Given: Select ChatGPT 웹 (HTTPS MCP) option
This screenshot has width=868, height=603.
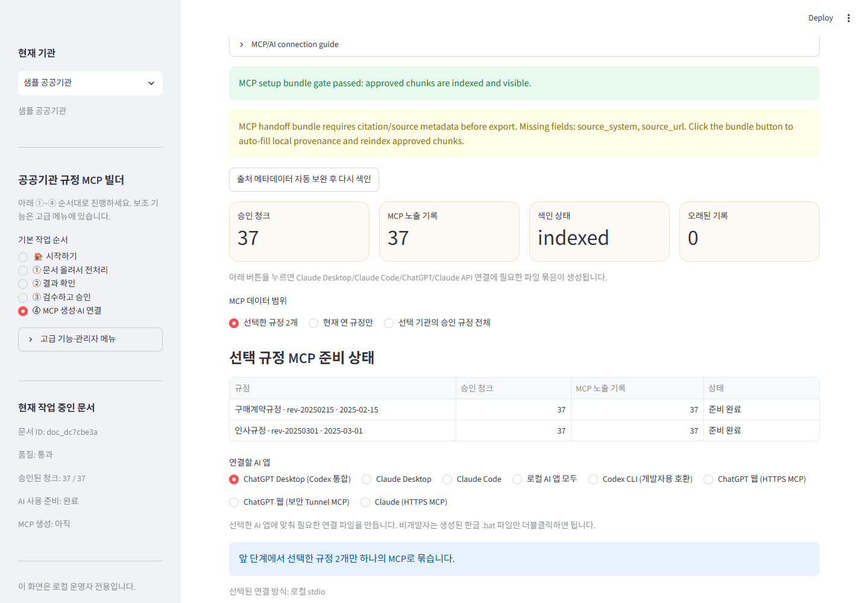Looking at the screenshot, I should [755, 479].
